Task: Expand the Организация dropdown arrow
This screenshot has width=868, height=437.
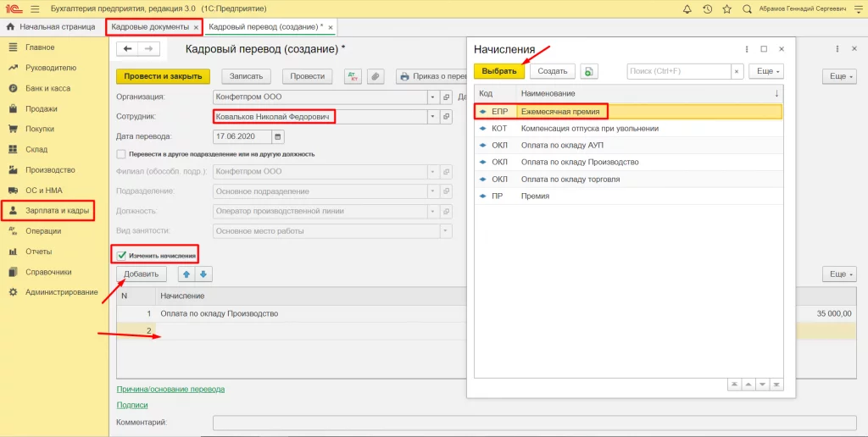Action: [432, 97]
